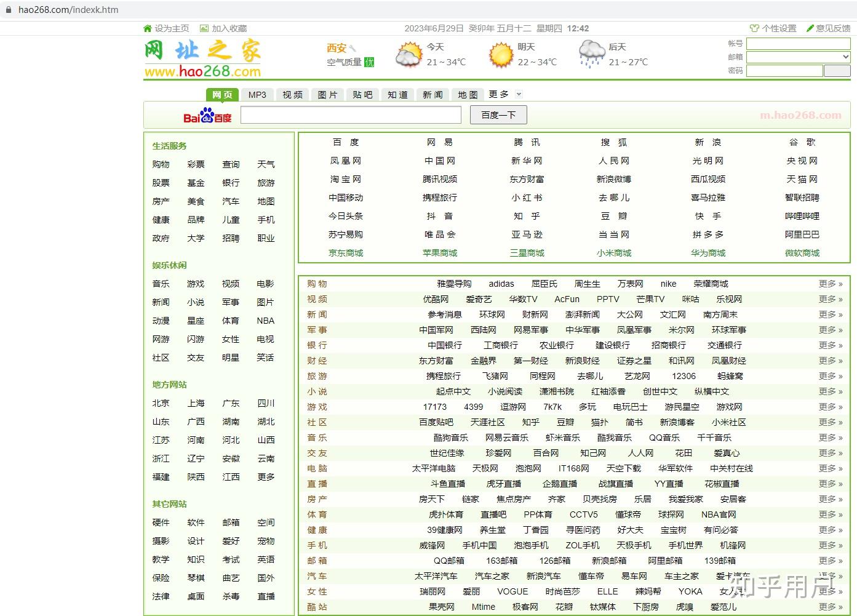Click the 网址之家 site logo

point(202,59)
